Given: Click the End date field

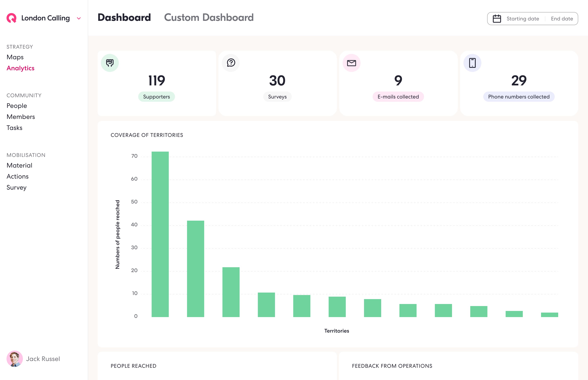Looking at the screenshot, I should [562, 19].
